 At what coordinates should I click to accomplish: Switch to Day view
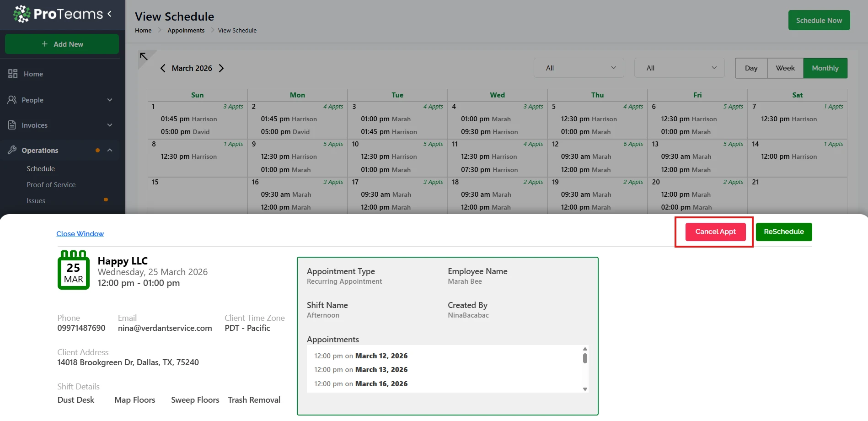point(751,68)
